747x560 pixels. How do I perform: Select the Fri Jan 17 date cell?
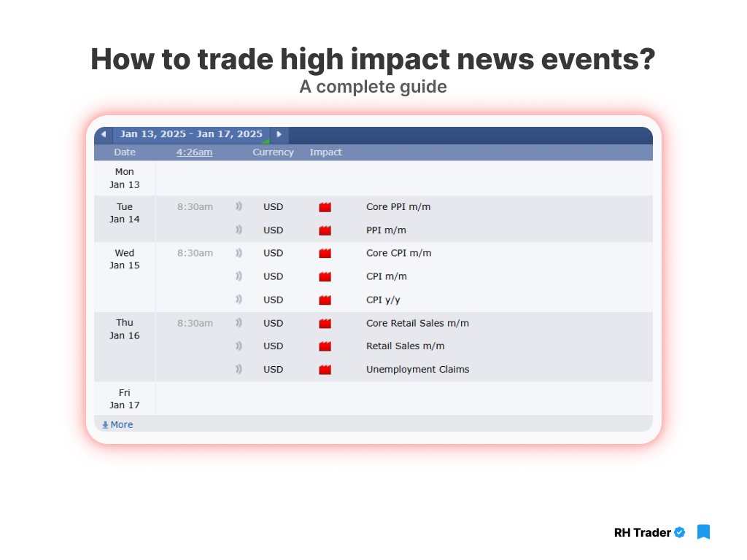point(124,399)
